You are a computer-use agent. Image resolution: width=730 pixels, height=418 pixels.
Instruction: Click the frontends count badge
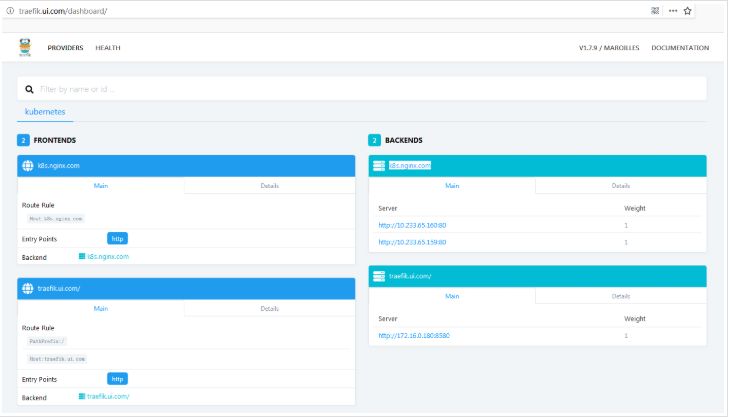tap(23, 140)
